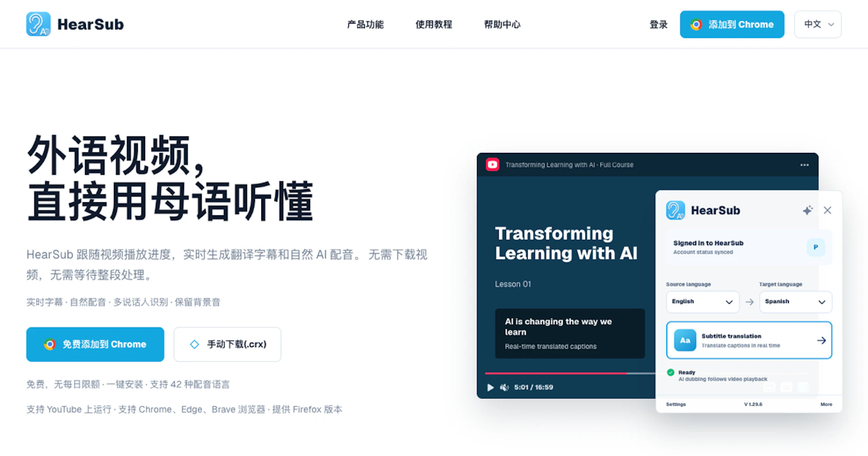Click the line 实时字幕 · 自然配音 · 多说话人识别 · 保留背景音
868x456 pixels.
pos(123,302)
